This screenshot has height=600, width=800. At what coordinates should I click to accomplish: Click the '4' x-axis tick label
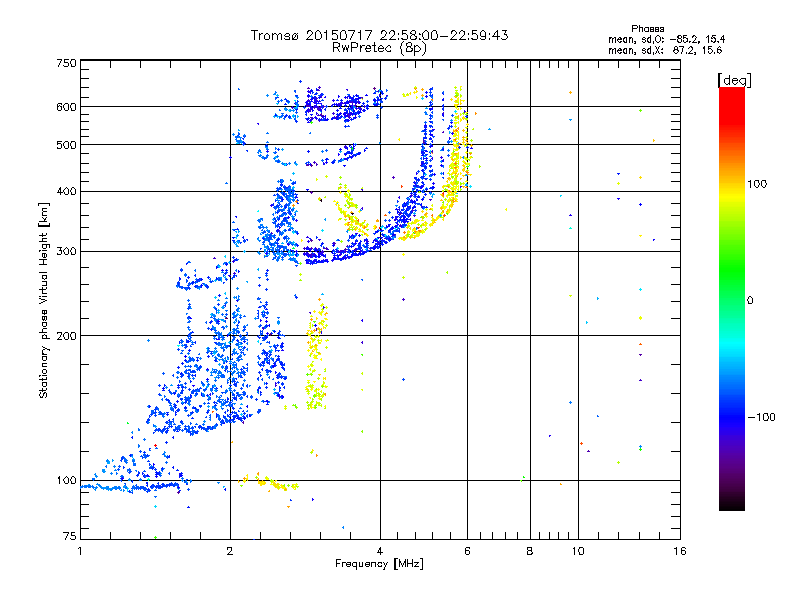click(x=380, y=551)
